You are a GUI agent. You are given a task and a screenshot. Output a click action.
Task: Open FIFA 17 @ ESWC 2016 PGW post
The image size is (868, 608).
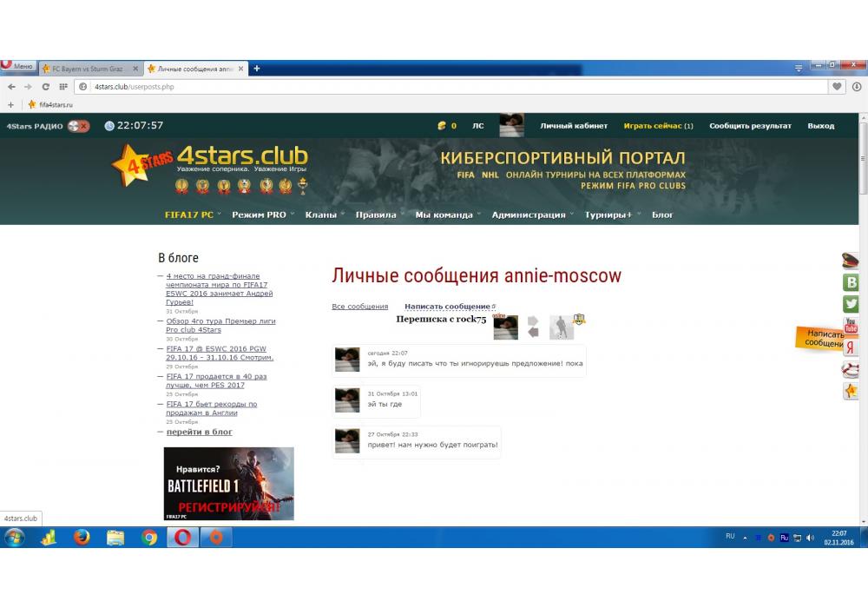point(220,354)
